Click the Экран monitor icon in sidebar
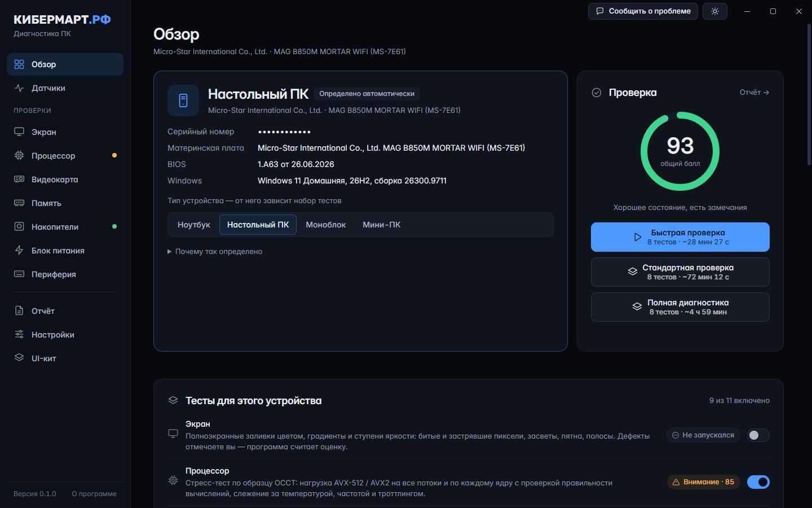 (19, 132)
